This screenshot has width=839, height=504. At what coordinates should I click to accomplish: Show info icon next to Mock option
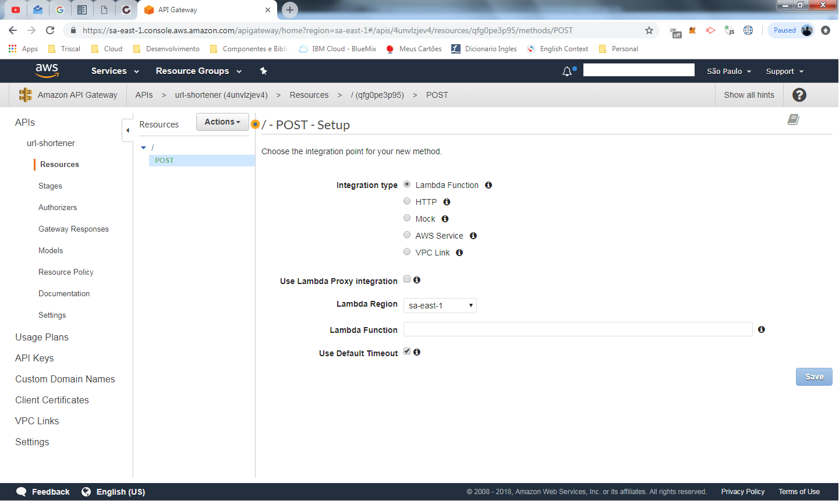445,219
